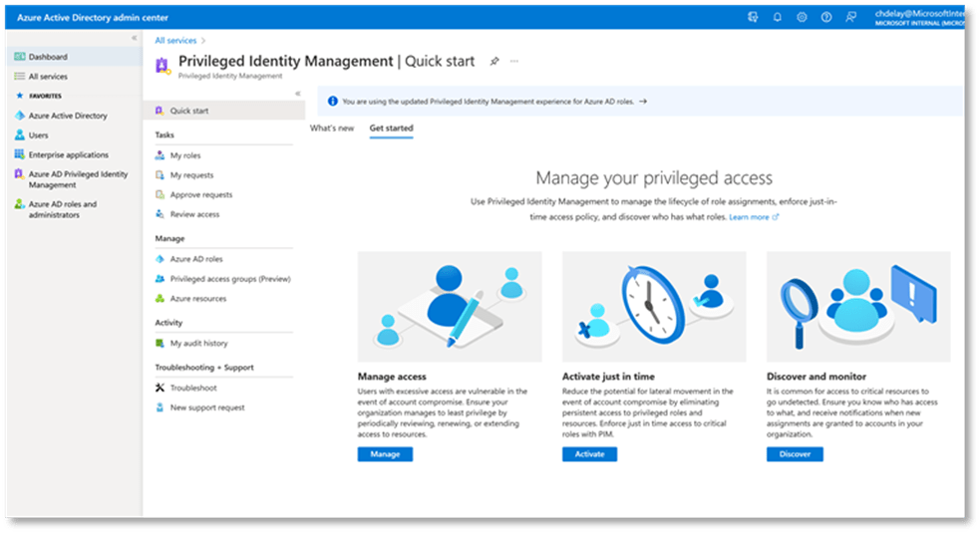Open the feedback icon in header
Viewport: 980px width, 533px height.
point(850,17)
